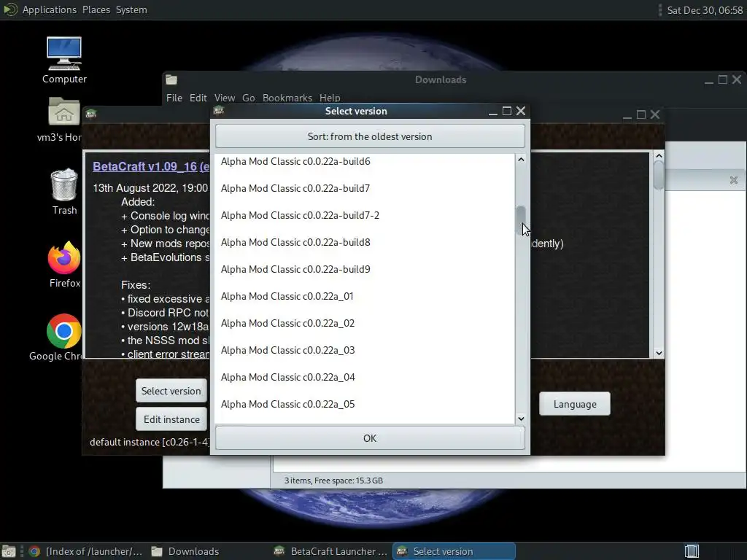
Task: Select Alpha Mod Classic c0.0.22a-build9
Action: click(x=365, y=269)
